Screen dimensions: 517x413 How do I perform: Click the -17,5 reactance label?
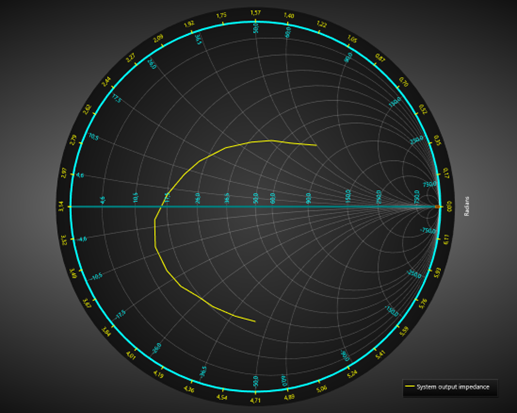click(119, 314)
